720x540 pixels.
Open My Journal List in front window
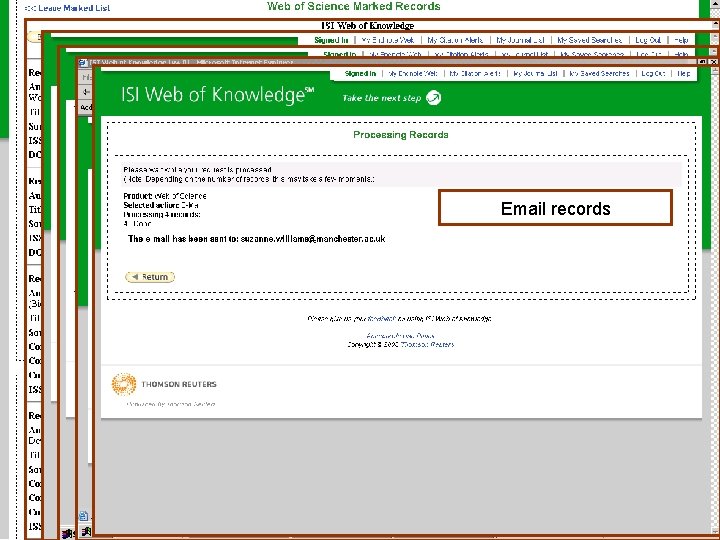coord(535,73)
